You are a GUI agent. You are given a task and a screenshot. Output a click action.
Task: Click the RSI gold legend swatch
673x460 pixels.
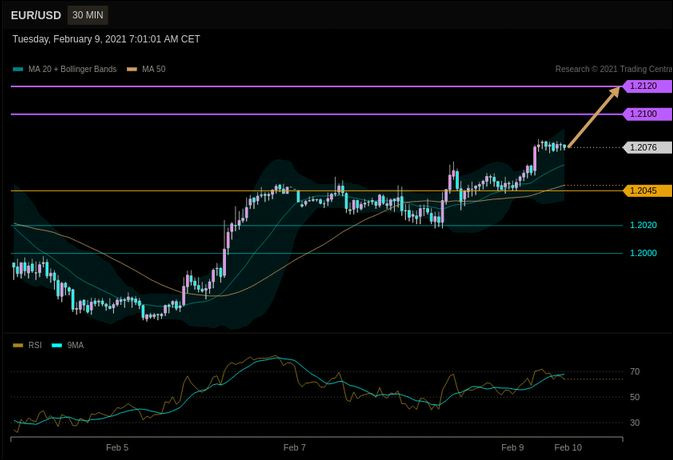[x=18, y=345]
